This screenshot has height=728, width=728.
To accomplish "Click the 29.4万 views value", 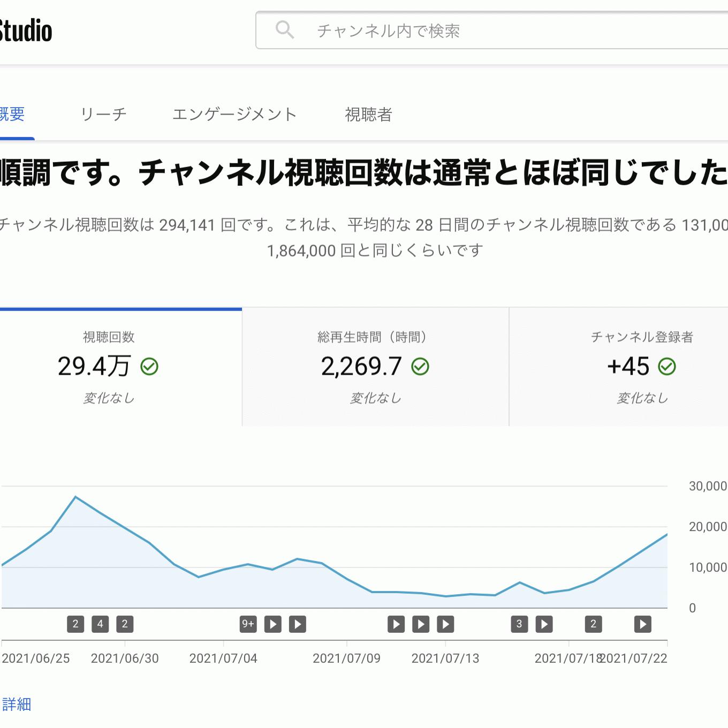I will tap(94, 367).
